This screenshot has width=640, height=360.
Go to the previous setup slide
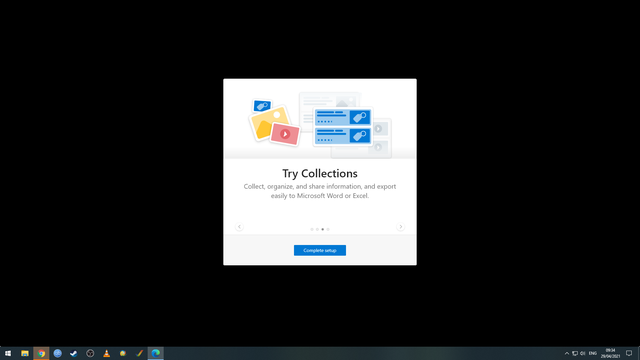(x=240, y=227)
